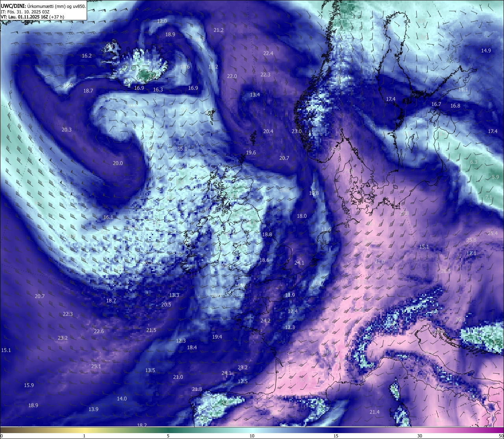Screen dimensions: 504x439
Task: Click the color scale tick labelled 1
Action: (x=84, y=436)
